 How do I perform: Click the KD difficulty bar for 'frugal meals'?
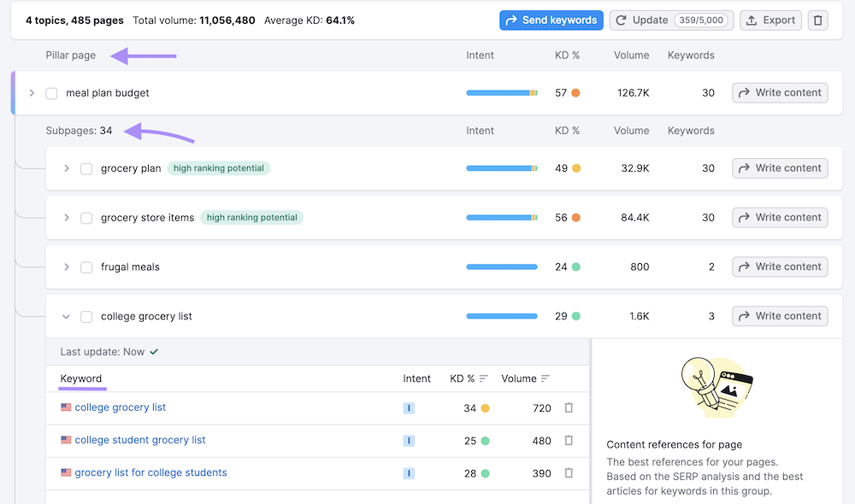[x=500, y=266]
